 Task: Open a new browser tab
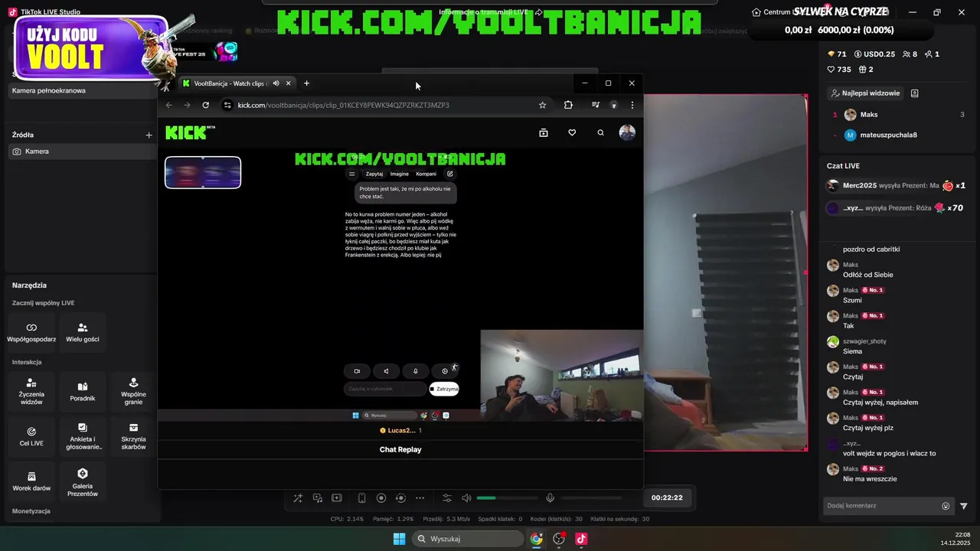click(x=306, y=83)
